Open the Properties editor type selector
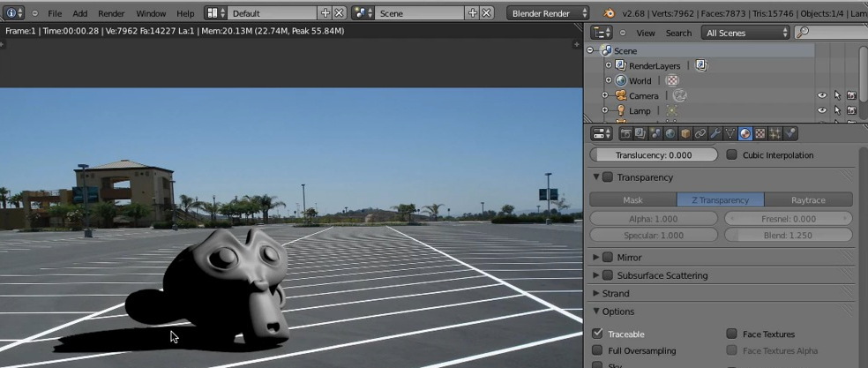Viewport: 868px width, 368px height. (x=602, y=133)
